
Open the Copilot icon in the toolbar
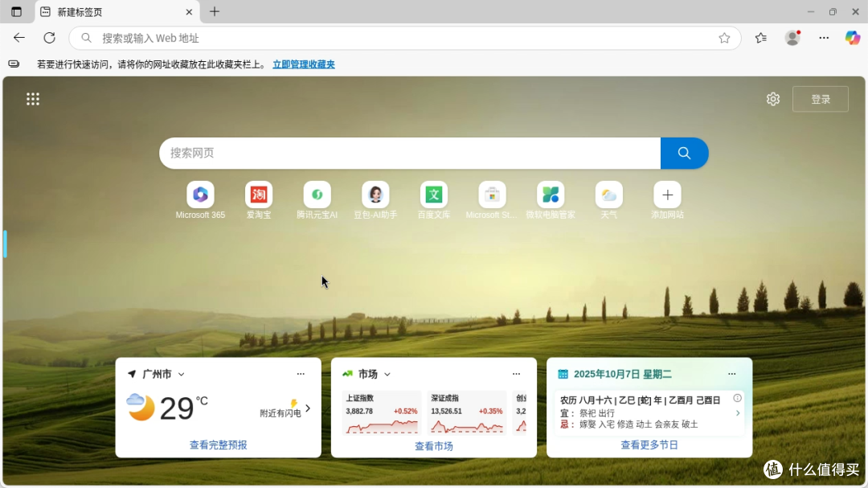(x=851, y=38)
